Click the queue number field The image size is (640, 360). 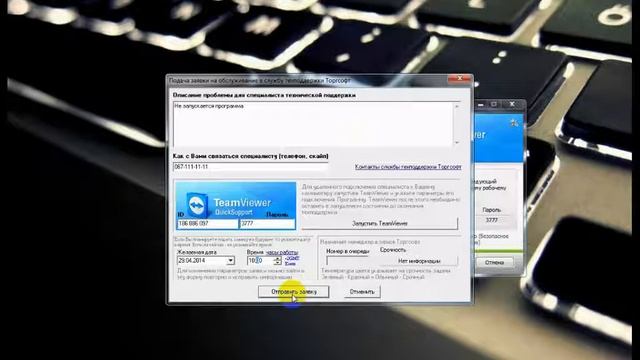[348, 260]
